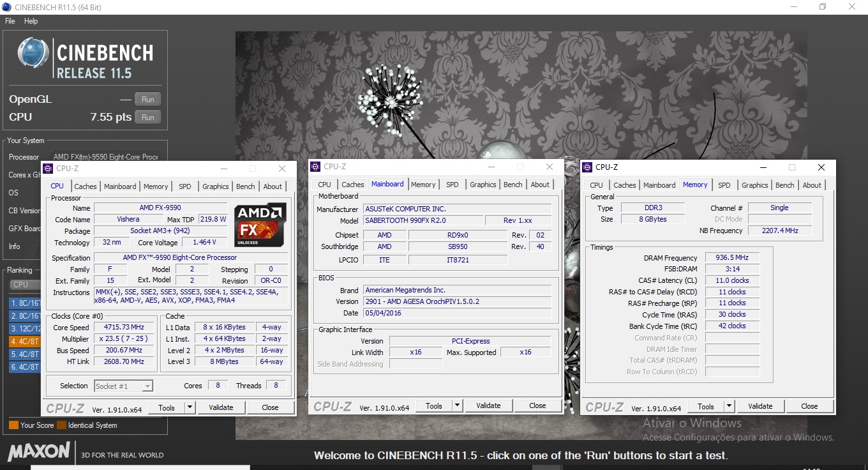Select ranking entry 6. 4C/8T
Image resolution: width=868 pixels, height=470 pixels.
(26, 367)
